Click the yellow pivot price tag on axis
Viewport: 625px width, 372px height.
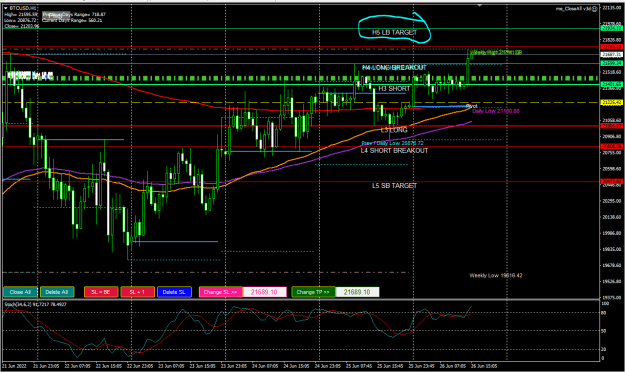[x=611, y=103]
